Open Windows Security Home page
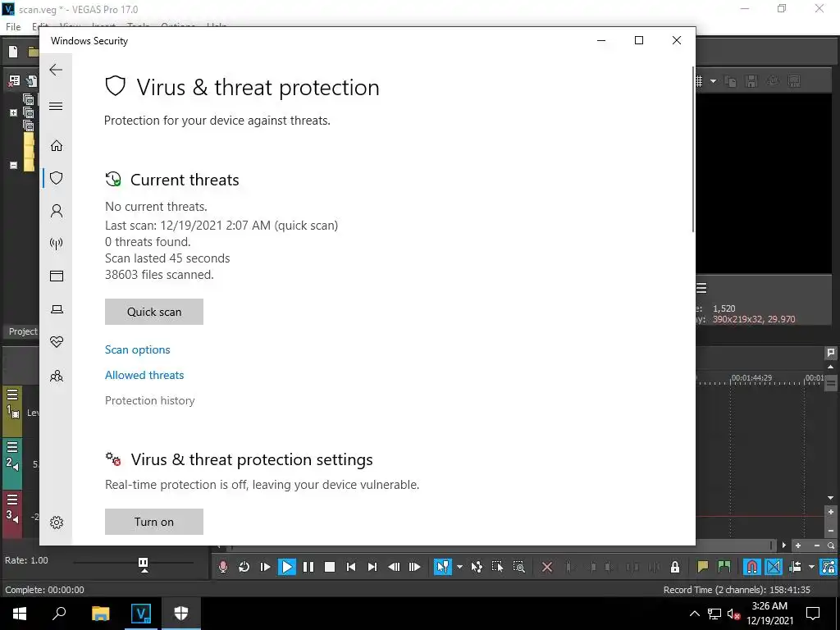The width and height of the screenshot is (840, 630). click(x=57, y=146)
